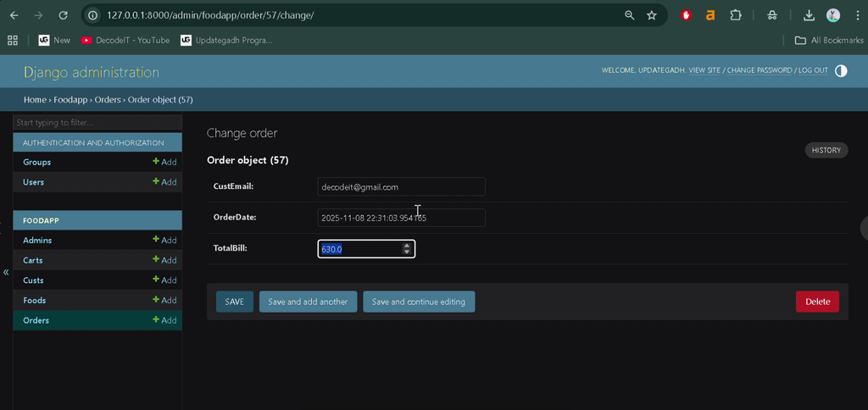This screenshot has height=410, width=868.
Task: Click into the OrderDate field
Action: (401, 218)
